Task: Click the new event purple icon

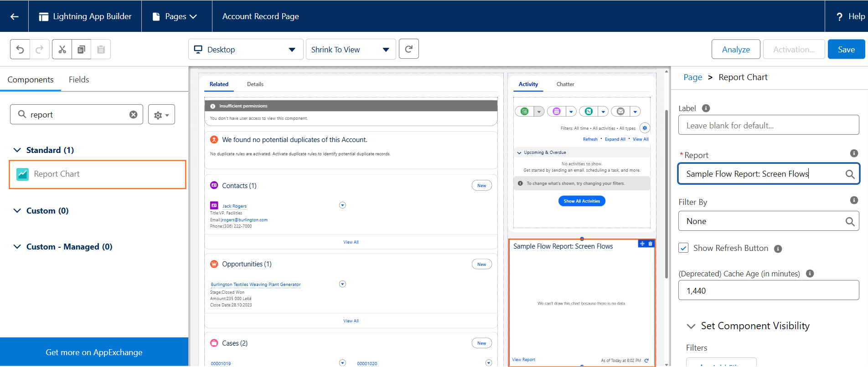Action: coord(557,111)
